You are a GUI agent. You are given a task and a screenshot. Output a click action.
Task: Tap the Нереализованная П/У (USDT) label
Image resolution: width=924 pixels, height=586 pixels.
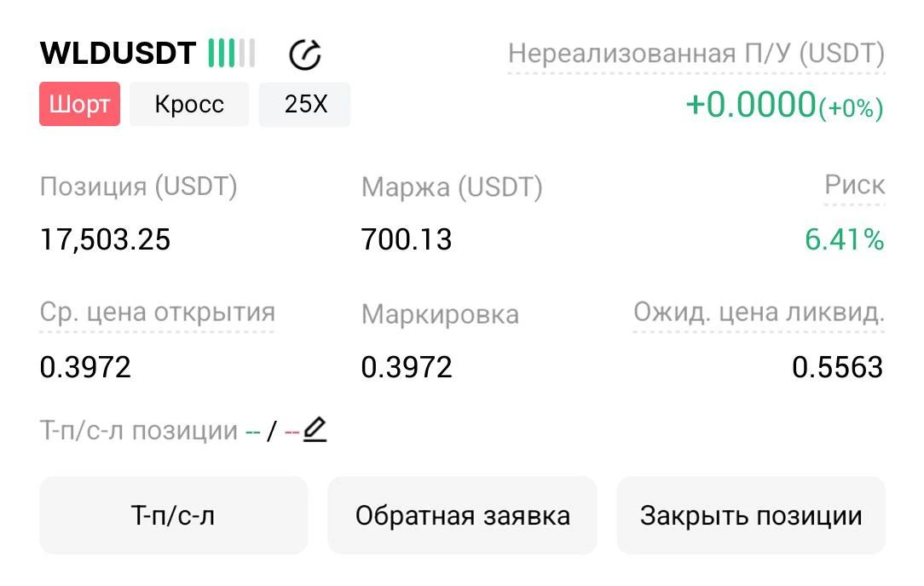coord(696,55)
